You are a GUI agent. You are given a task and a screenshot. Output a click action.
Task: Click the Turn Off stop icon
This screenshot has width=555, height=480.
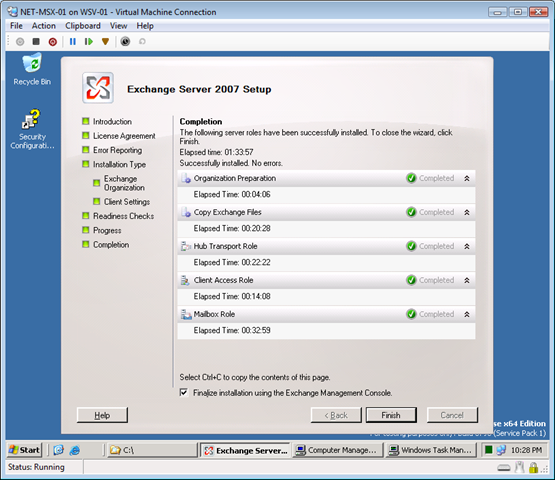pos(36,42)
